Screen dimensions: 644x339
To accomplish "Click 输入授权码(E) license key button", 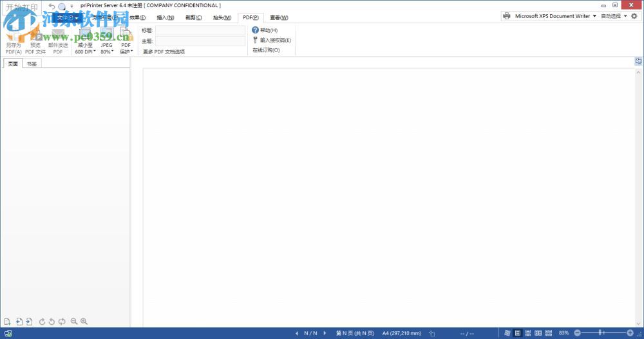I will coord(272,41).
